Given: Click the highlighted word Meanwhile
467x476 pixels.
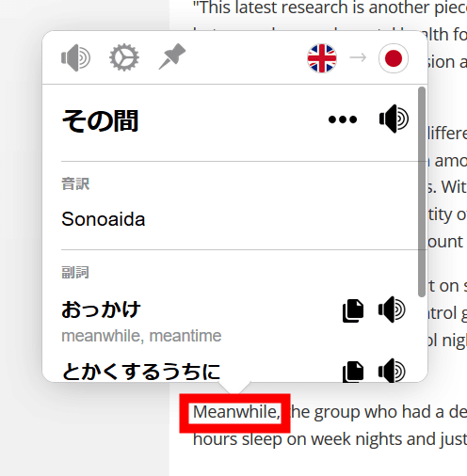Looking at the screenshot, I should coord(236,412).
